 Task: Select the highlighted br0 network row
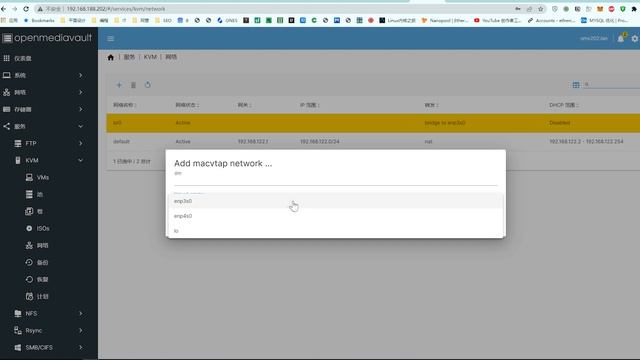coord(373,122)
